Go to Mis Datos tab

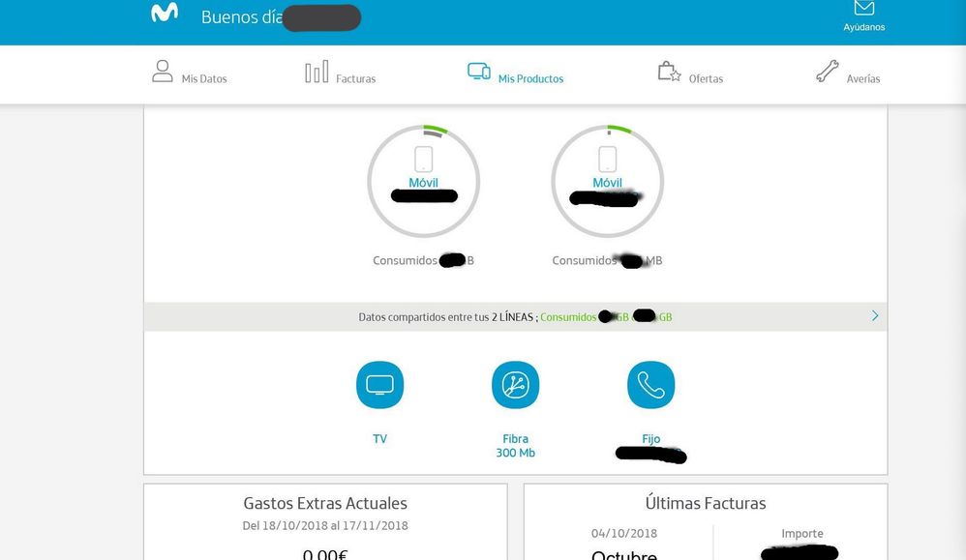click(x=204, y=79)
